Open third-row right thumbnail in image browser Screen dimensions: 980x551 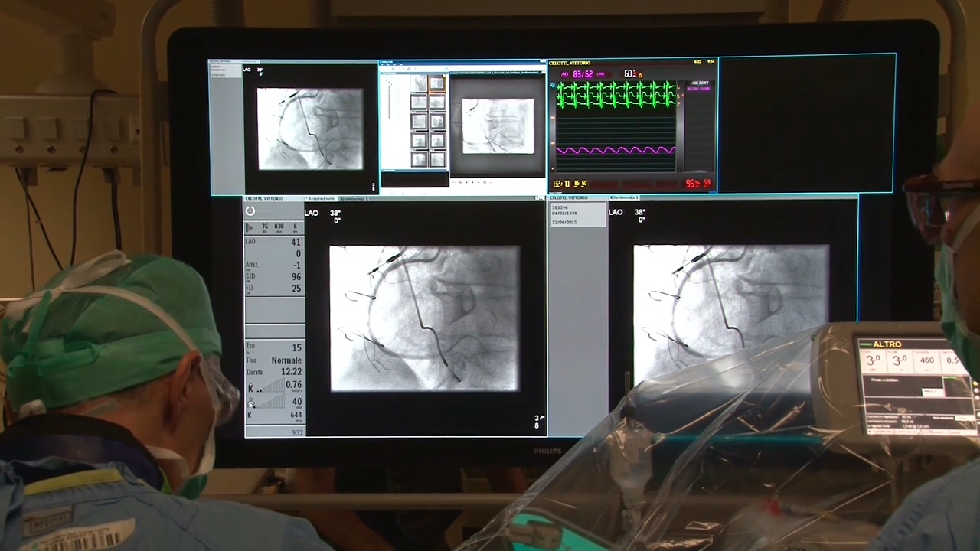click(437, 121)
